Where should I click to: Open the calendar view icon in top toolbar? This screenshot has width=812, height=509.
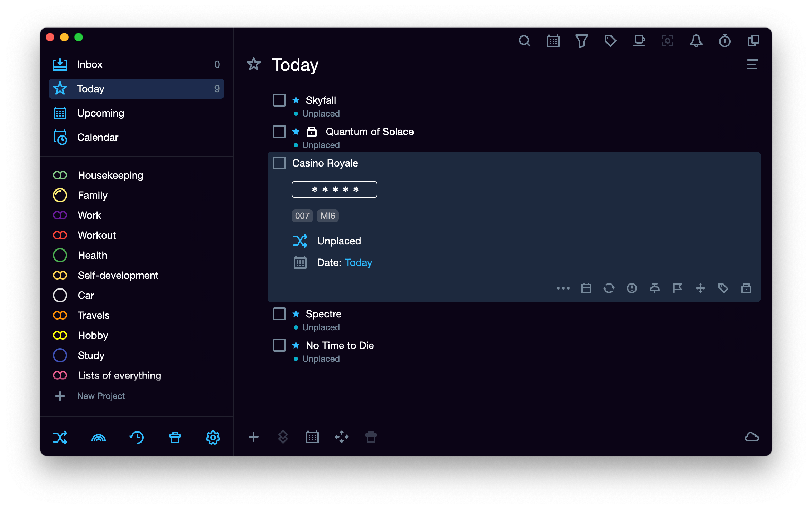pos(553,41)
